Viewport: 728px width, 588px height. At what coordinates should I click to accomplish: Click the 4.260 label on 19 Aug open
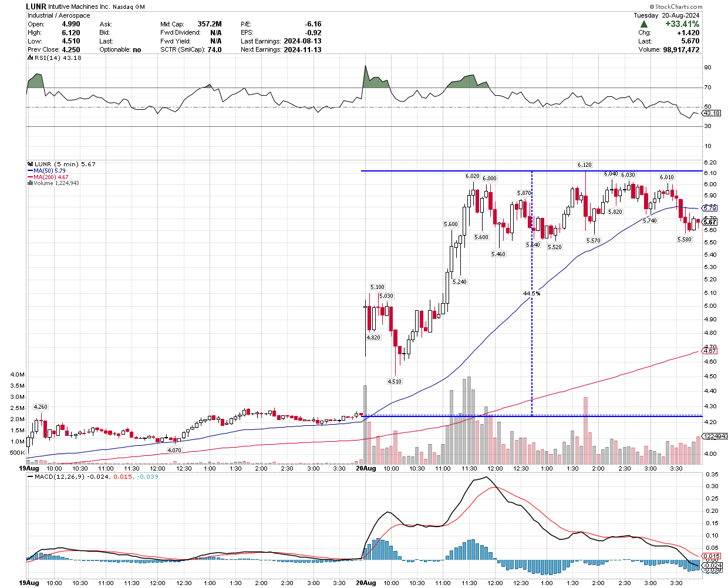point(41,406)
